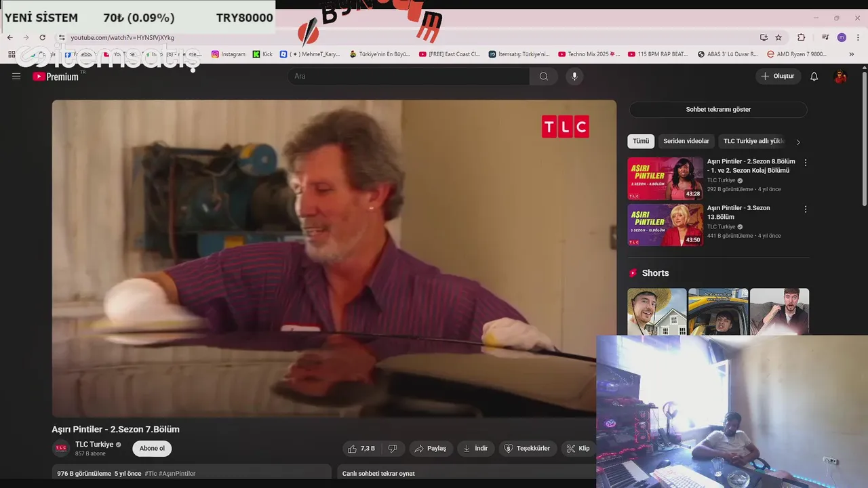
Task: Click the TLC Turkiye channel avatar
Action: (x=62, y=448)
